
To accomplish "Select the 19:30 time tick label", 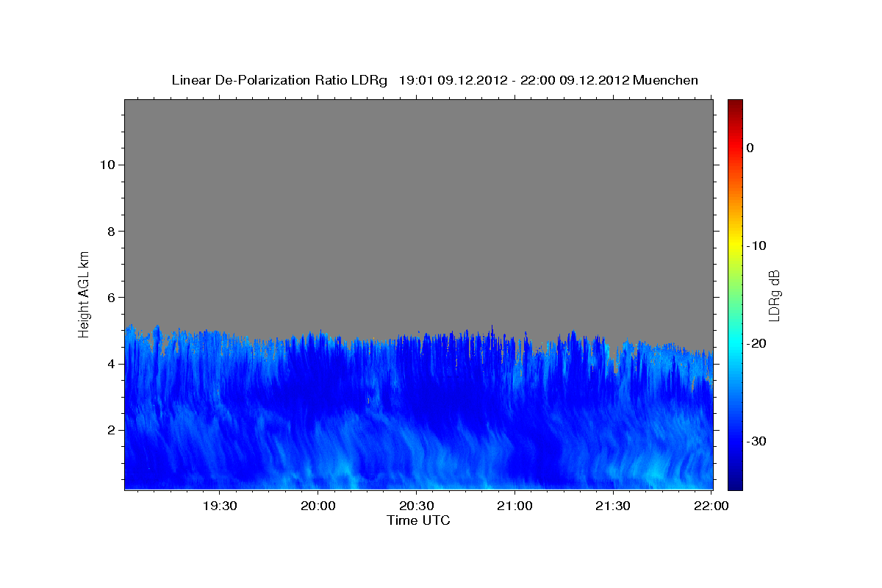I will pyautogui.click(x=220, y=506).
